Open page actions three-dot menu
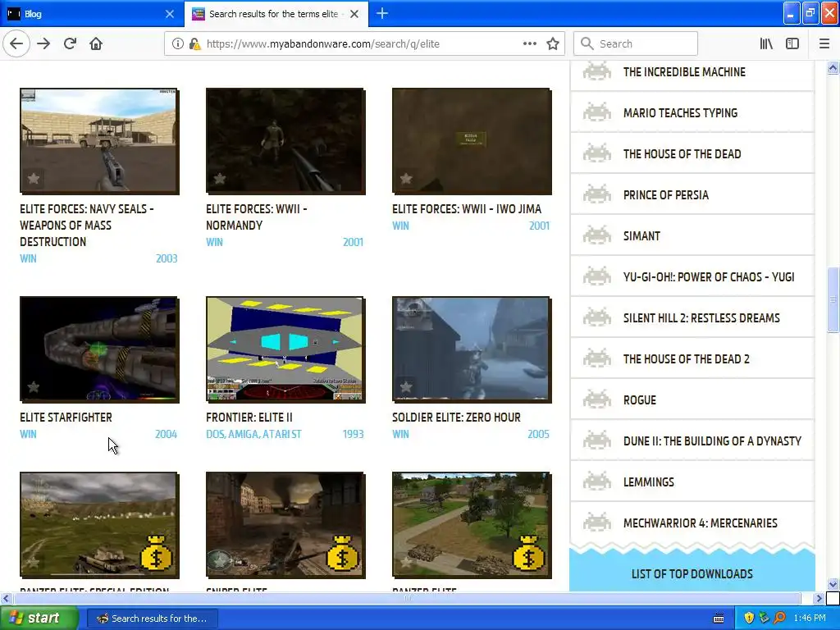The image size is (840, 630). (x=529, y=44)
